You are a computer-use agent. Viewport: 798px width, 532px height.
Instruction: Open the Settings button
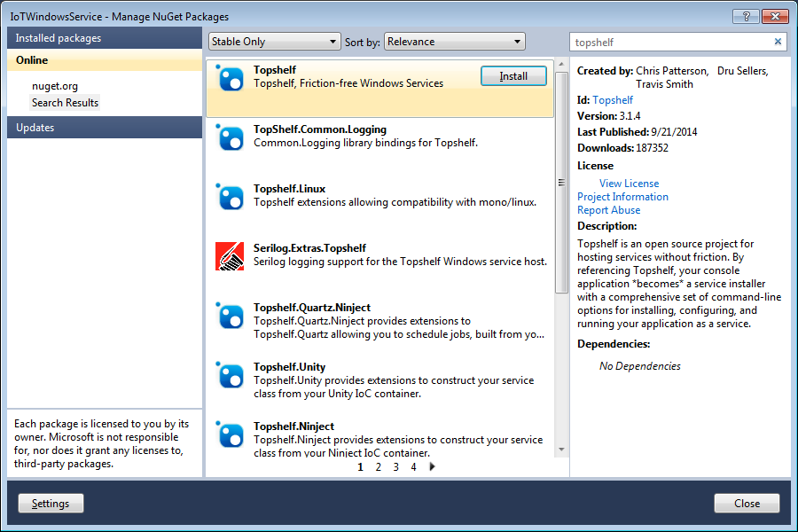51,504
